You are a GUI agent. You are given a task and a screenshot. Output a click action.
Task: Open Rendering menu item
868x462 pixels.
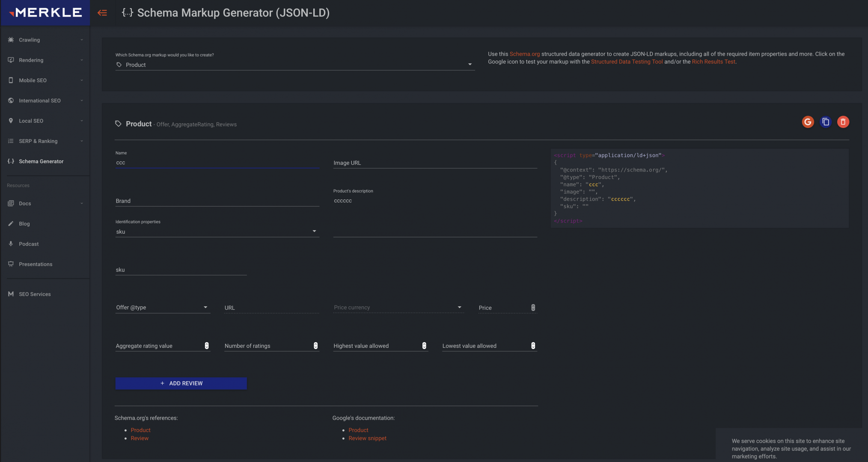pos(45,60)
